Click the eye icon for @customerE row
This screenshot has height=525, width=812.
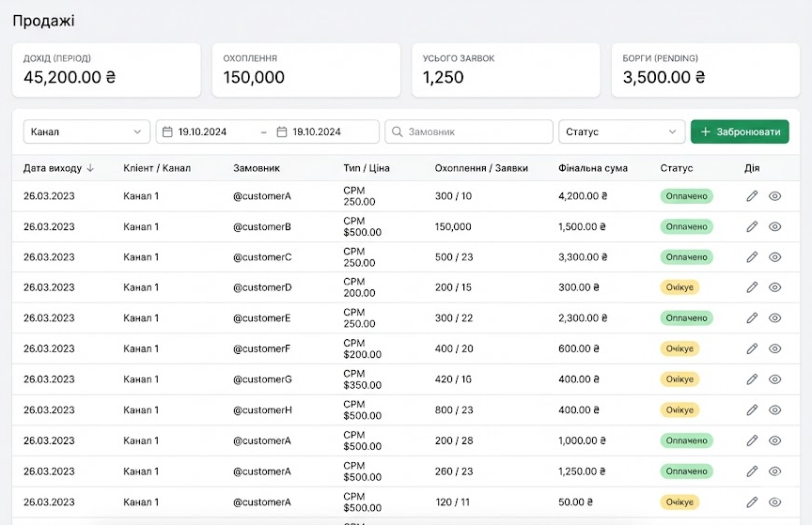coord(775,318)
